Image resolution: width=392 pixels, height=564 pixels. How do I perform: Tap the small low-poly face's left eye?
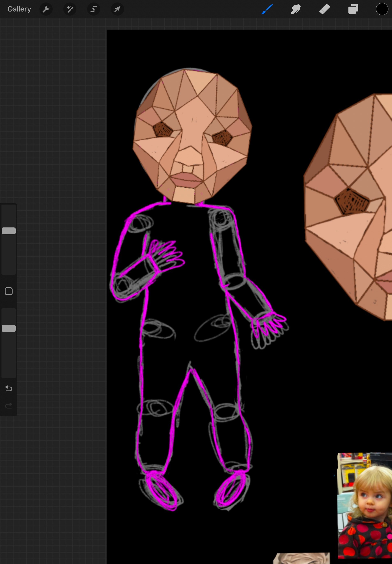(163, 129)
